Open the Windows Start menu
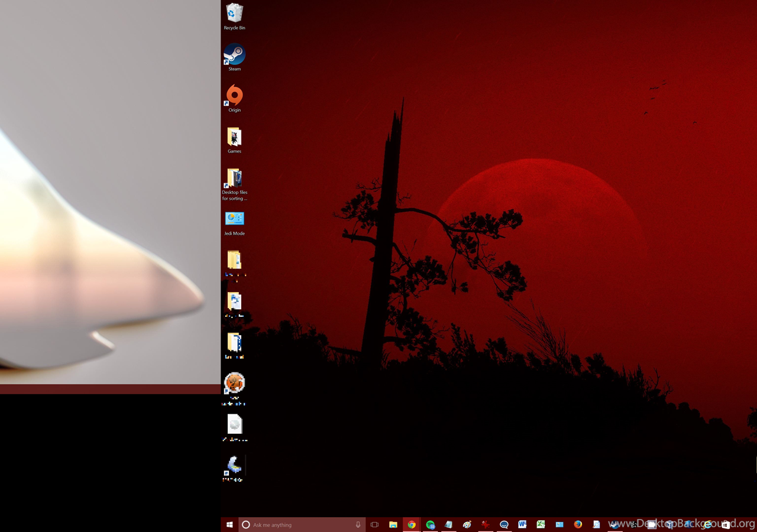Viewport: 757px width, 532px height. click(229, 525)
